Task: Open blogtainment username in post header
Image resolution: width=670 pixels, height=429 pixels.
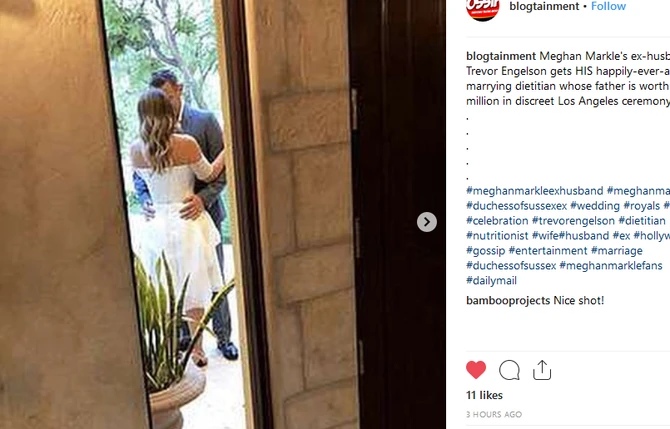Action: coord(544,6)
